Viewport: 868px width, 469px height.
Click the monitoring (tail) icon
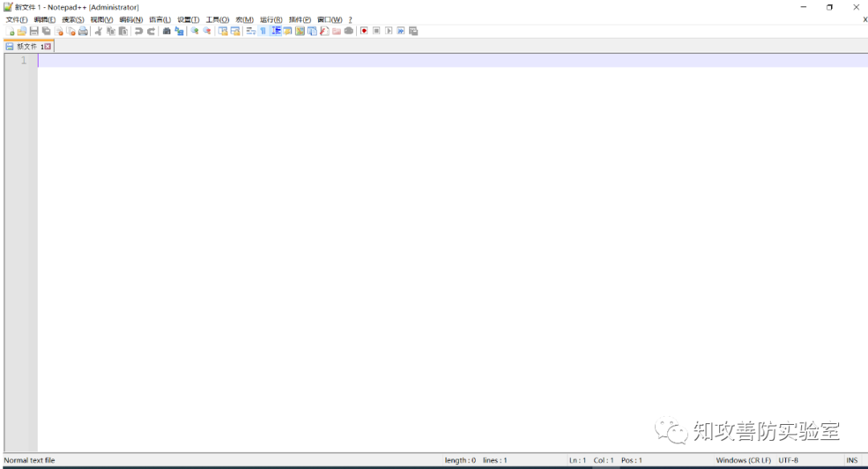click(x=349, y=31)
